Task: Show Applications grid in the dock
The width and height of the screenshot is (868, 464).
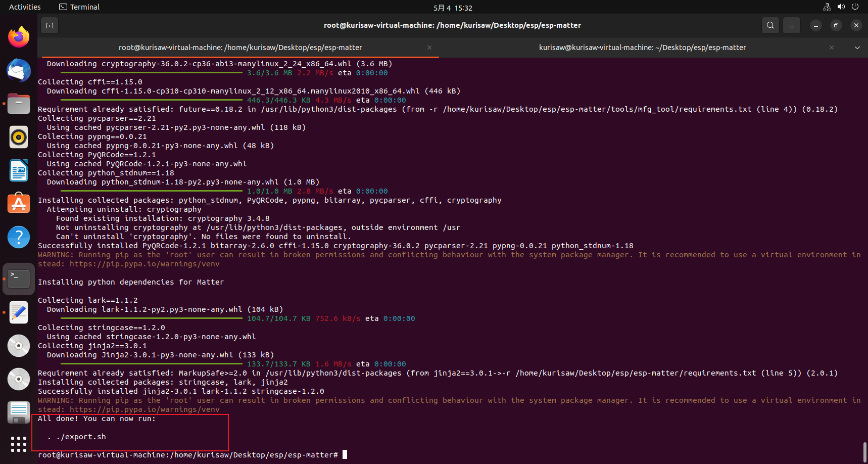Action: point(19,444)
